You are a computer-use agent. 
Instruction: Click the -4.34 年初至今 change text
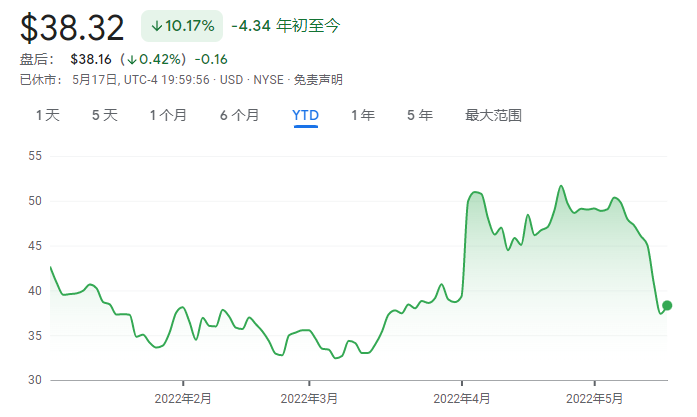click(285, 26)
